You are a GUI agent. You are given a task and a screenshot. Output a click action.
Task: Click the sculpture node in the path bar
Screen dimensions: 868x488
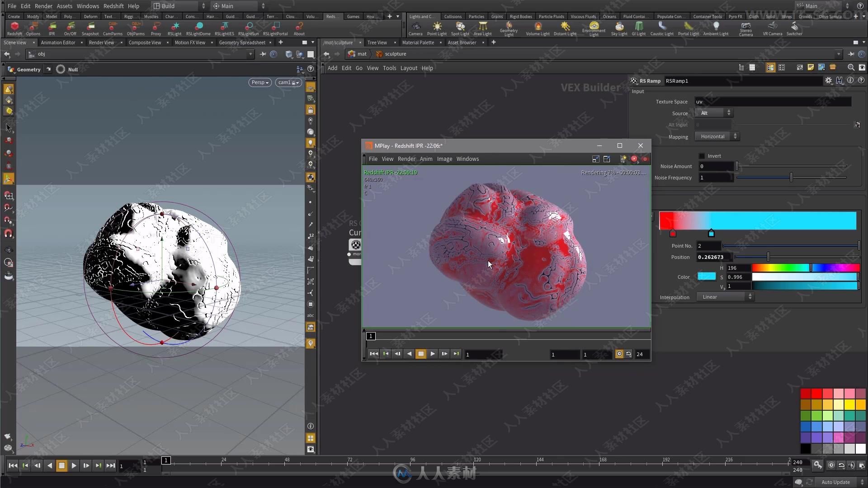[x=391, y=54]
